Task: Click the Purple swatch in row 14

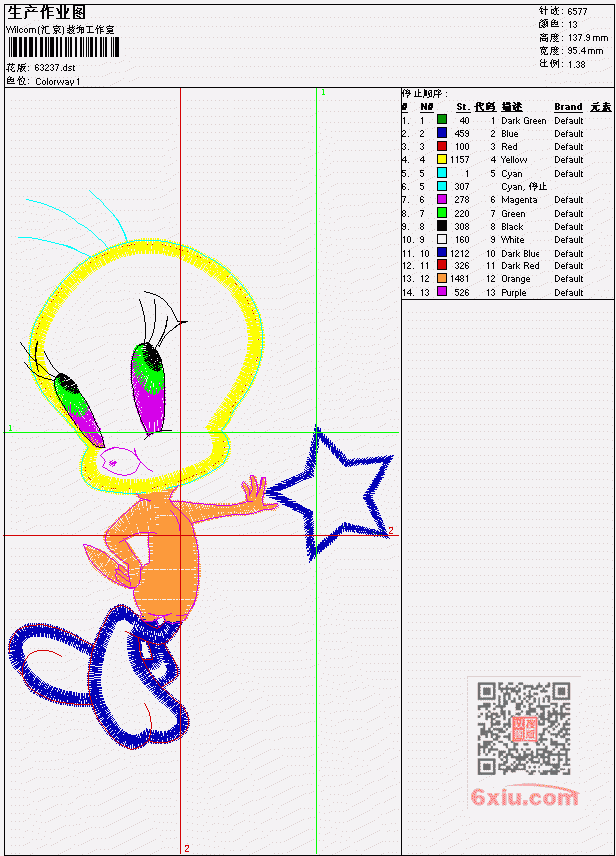Action: pyautogui.click(x=442, y=292)
